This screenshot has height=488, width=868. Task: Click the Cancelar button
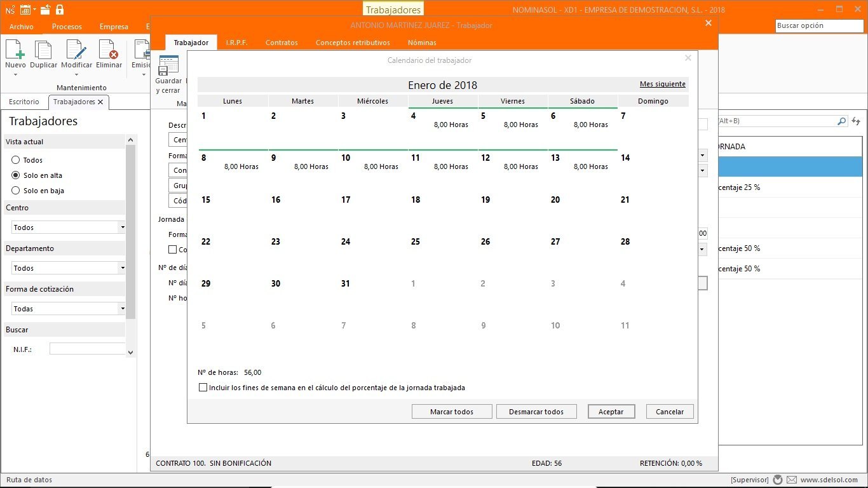pos(670,412)
